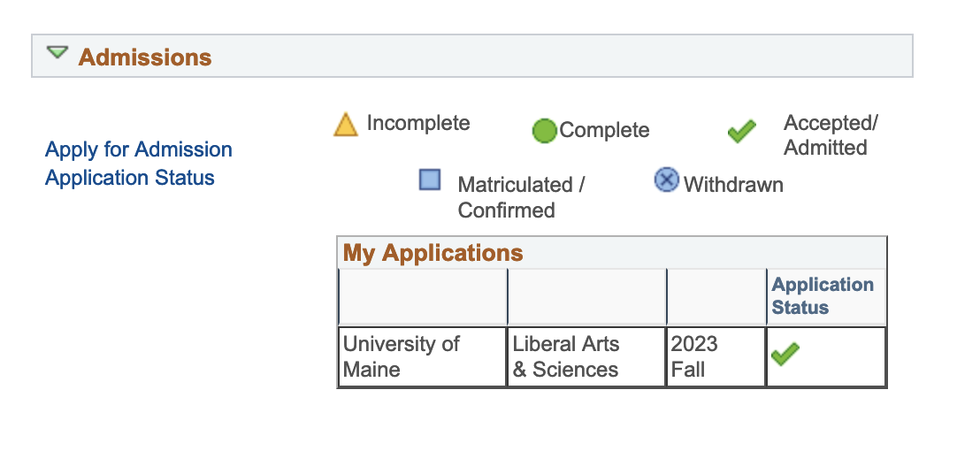
Task: Click the Withdrawn circled-X icon
Action: point(666,180)
